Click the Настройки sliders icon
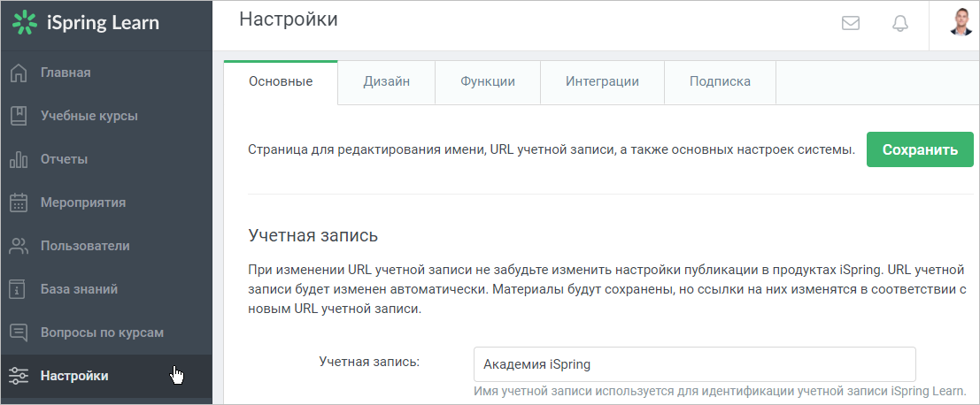The height and width of the screenshot is (405, 980). click(x=19, y=376)
